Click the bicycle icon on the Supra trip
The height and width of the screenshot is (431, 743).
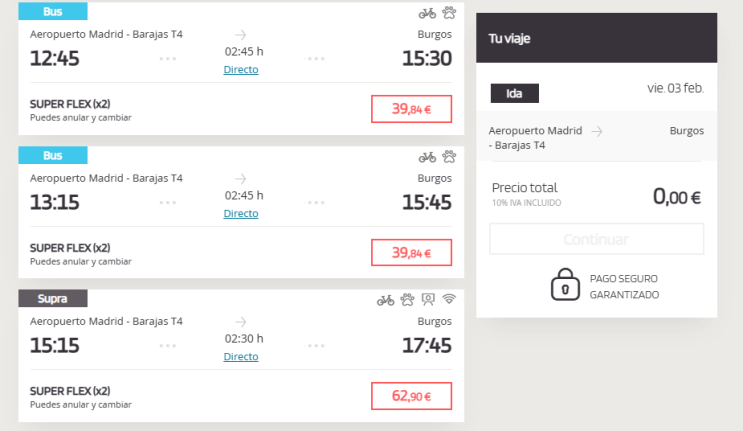(385, 300)
